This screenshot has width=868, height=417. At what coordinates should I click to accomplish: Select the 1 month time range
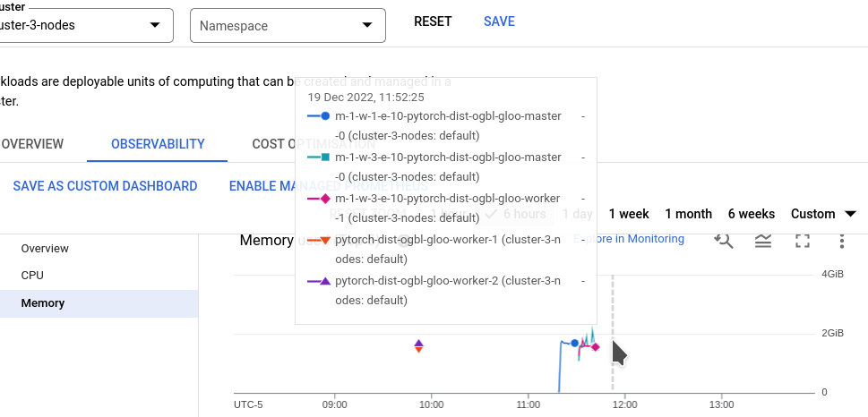click(688, 214)
